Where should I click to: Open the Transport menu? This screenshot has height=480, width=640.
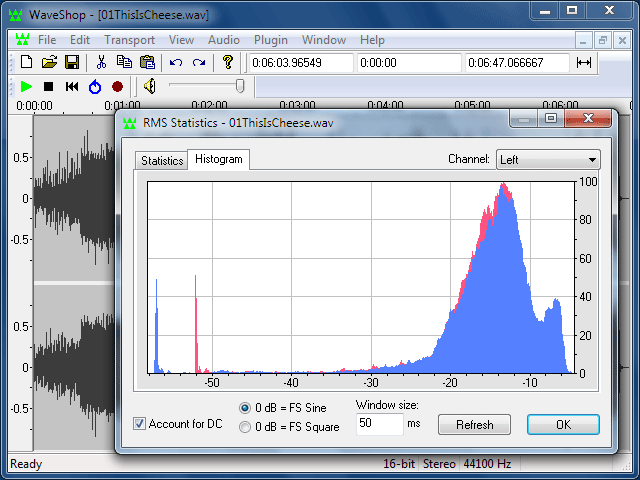coord(129,40)
